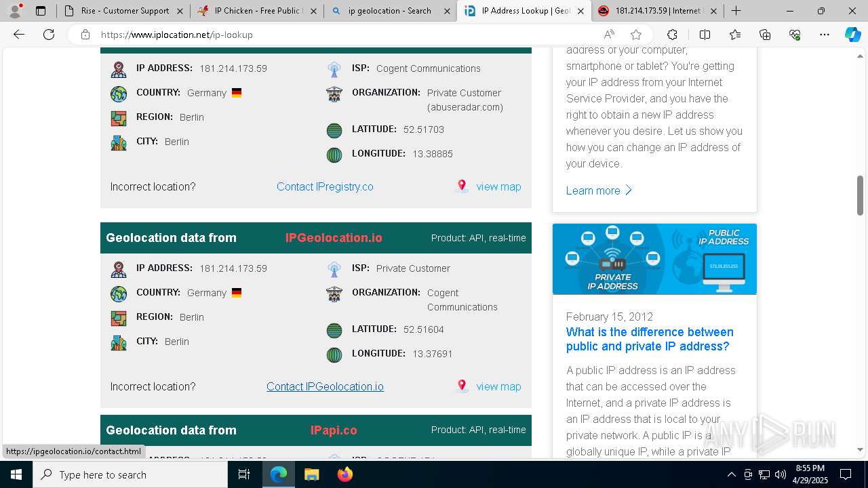Viewport: 868px width, 488px height.
Task: Click ISP value Cogent Communications
Action: [429, 68]
